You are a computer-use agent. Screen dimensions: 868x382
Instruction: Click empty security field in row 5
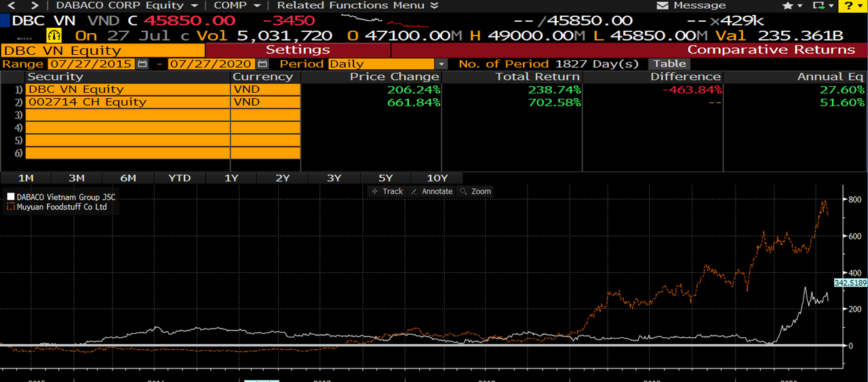tap(127, 141)
